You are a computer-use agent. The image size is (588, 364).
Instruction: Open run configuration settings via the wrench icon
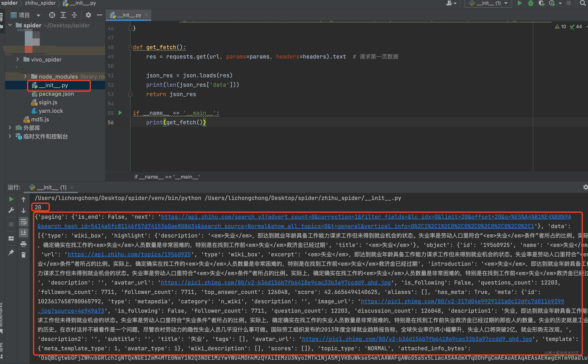[x=11, y=210]
